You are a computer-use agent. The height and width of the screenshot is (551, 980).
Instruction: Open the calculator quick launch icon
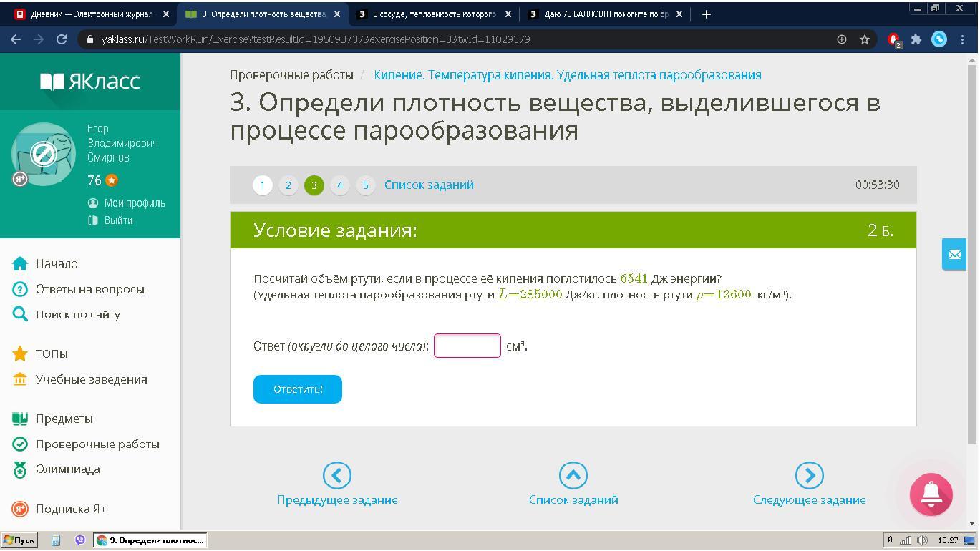(56, 540)
